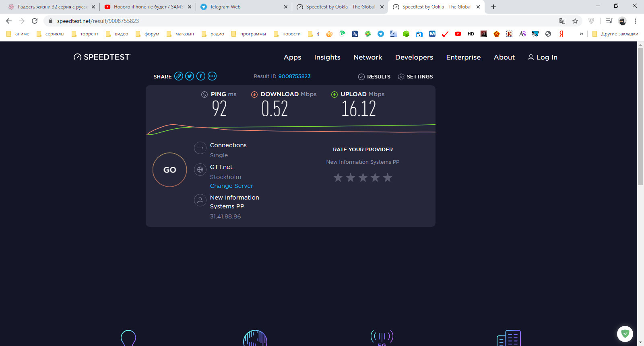Viewport: 644px width, 346px height.
Task: Switch to Радость жизни 32 серия tab
Action: (x=52, y=7)
